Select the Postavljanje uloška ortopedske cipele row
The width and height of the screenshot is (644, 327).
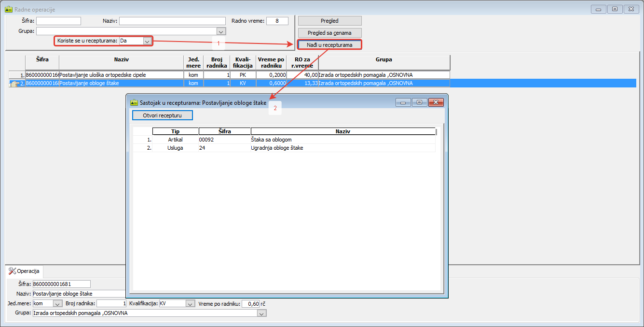coord(121,75)
